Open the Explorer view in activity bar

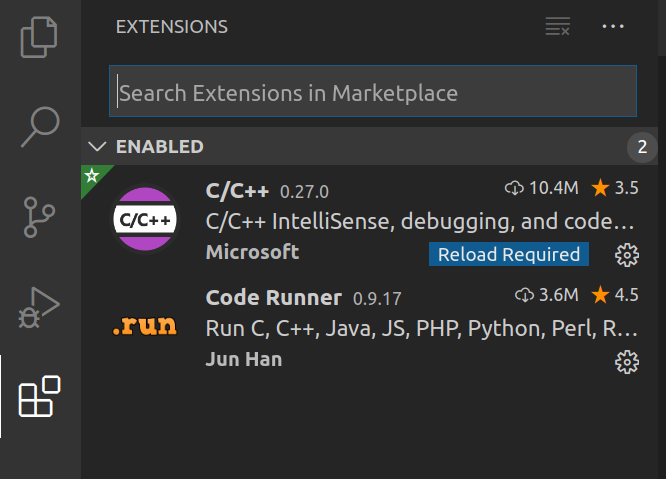tap(40, 36)
